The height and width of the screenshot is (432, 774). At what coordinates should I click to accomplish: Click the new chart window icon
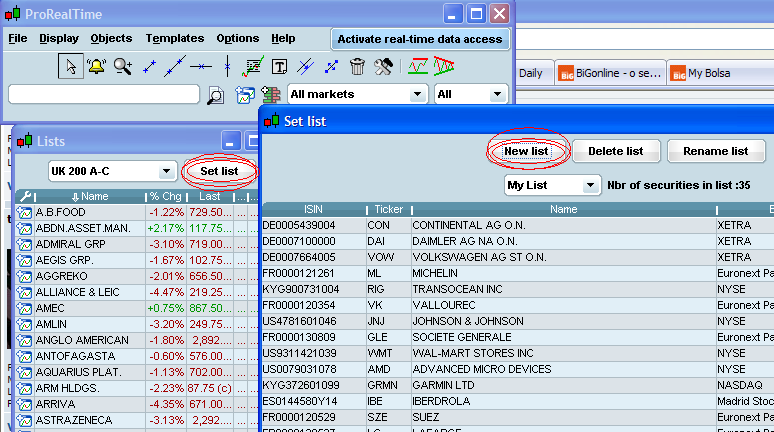[245, 95]
